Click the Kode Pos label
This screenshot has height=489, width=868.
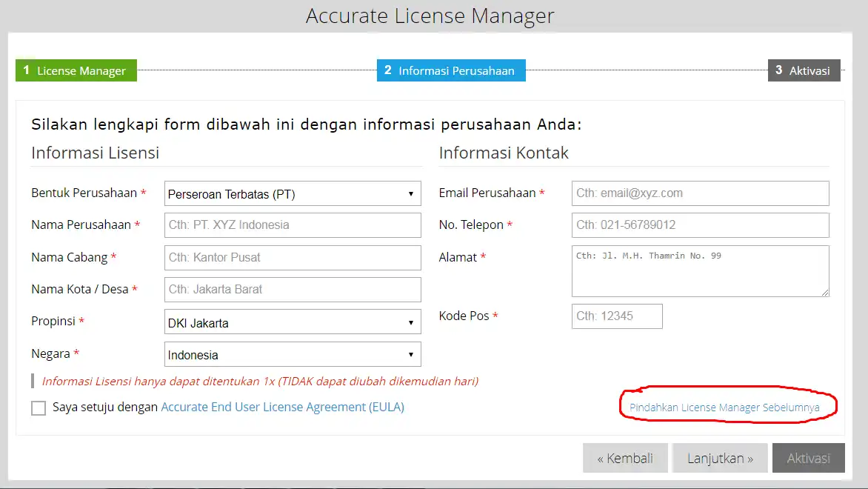click(464, 316)
